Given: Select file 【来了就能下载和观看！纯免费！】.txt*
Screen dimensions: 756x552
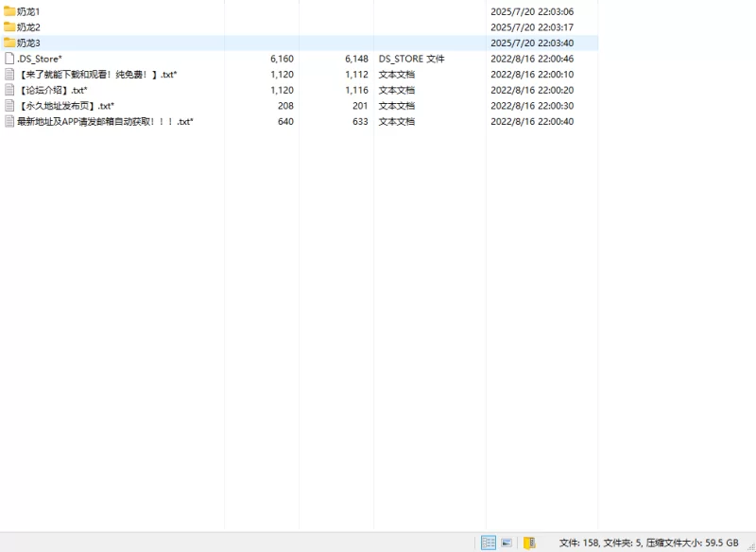Looking at the screenshot, I should pyautogui.click(x=97, y=75).
